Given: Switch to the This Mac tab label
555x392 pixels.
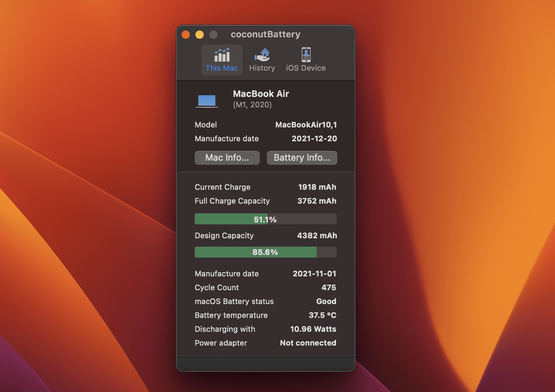Looking at the screenshot, I should pos(222,68).
